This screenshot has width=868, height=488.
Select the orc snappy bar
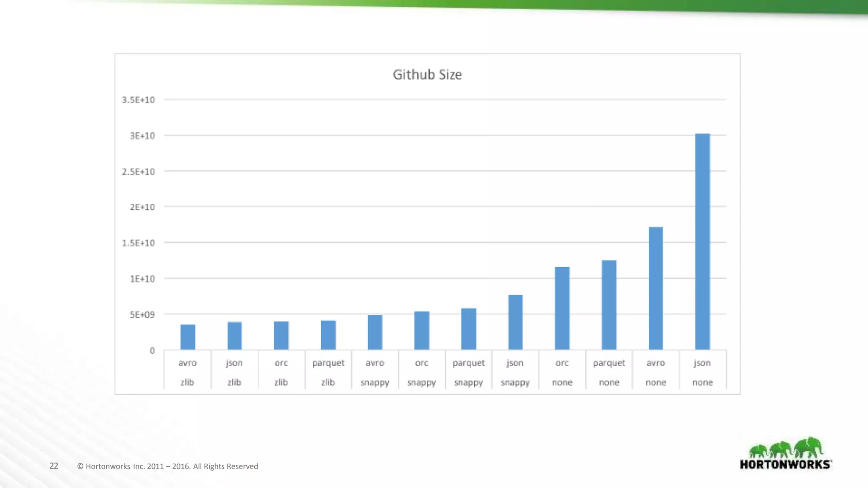[422, 330]
